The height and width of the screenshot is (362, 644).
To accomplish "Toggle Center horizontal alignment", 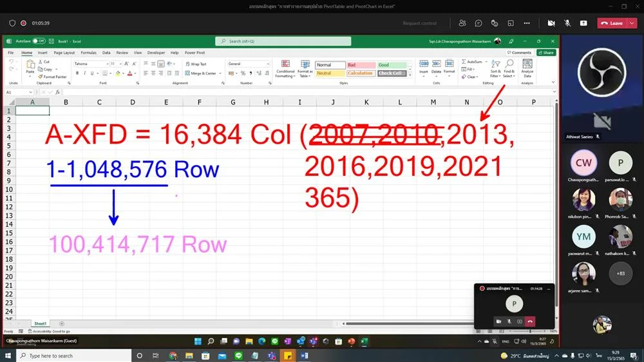I will (x=153, y=73).
